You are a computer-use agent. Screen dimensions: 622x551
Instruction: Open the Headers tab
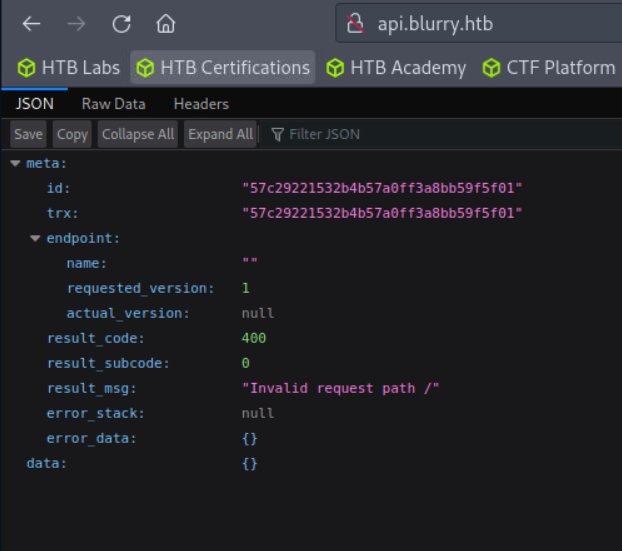201,104
